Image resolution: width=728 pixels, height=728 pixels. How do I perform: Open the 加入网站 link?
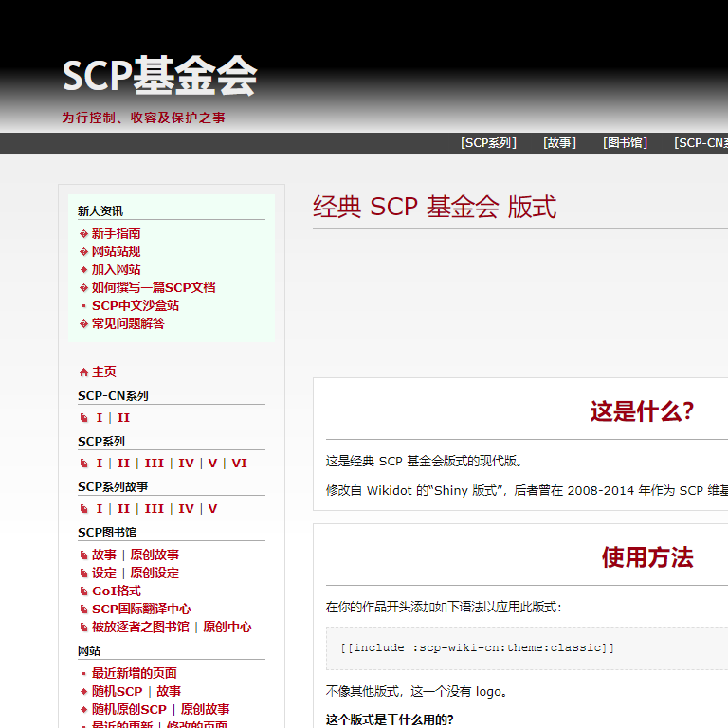tap(116, 269)
